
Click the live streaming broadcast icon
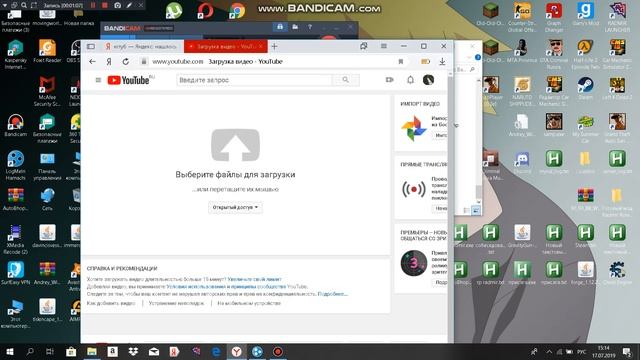(413, 189)
